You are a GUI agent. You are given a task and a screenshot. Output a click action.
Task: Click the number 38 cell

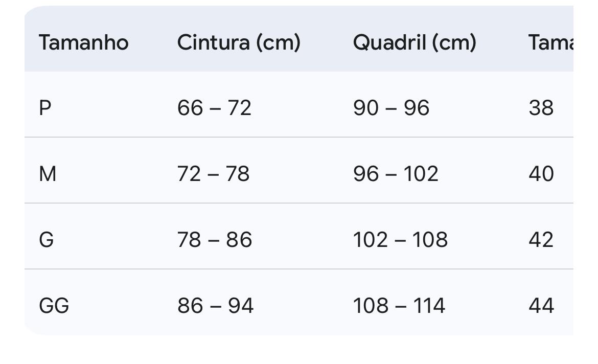(541, 108)
